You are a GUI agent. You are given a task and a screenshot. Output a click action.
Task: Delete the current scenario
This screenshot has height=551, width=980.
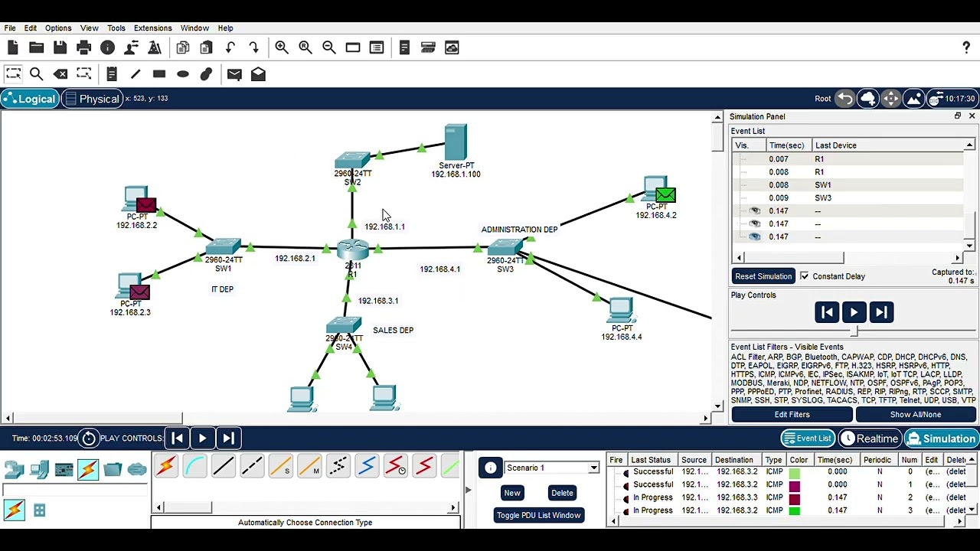click(x=562, y=493)
